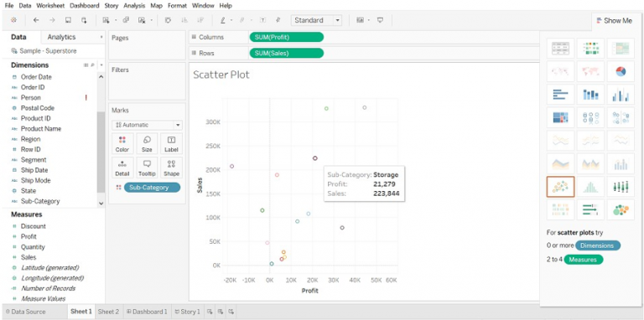This screenshot has width=644, height=320.
Task: Click the Storage data point circle
Action: 315,158
